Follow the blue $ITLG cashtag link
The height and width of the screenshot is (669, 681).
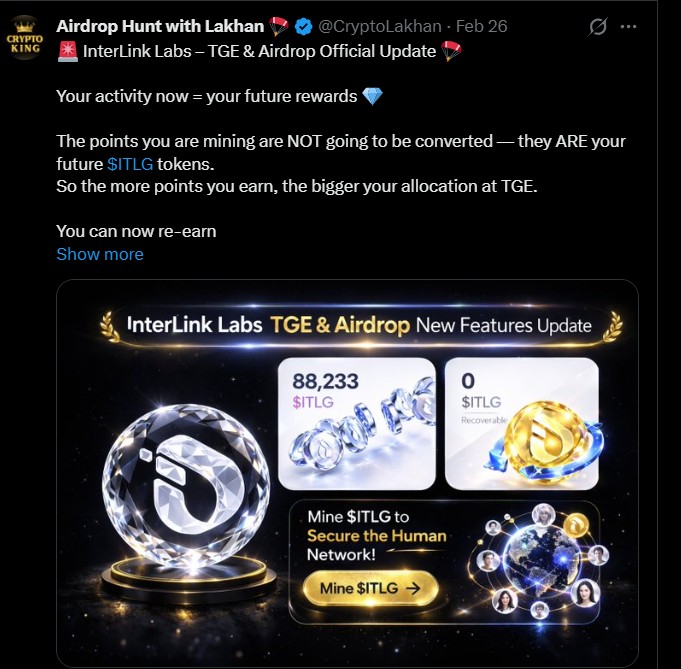coord(130,164)
